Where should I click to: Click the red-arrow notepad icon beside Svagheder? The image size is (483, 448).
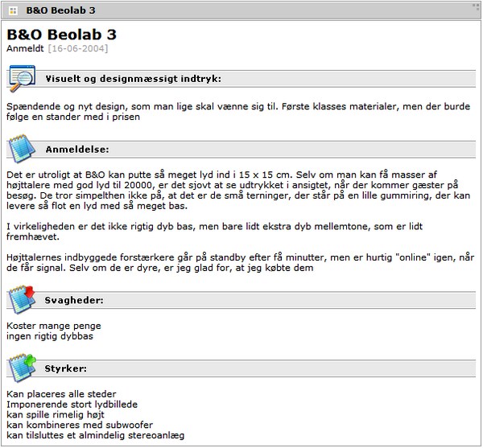22,300
